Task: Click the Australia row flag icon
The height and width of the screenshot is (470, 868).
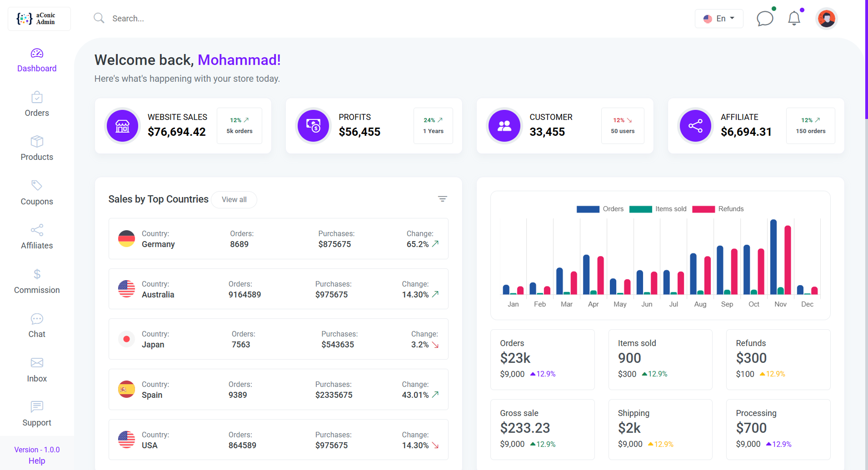Action: [x=126, y=289]
